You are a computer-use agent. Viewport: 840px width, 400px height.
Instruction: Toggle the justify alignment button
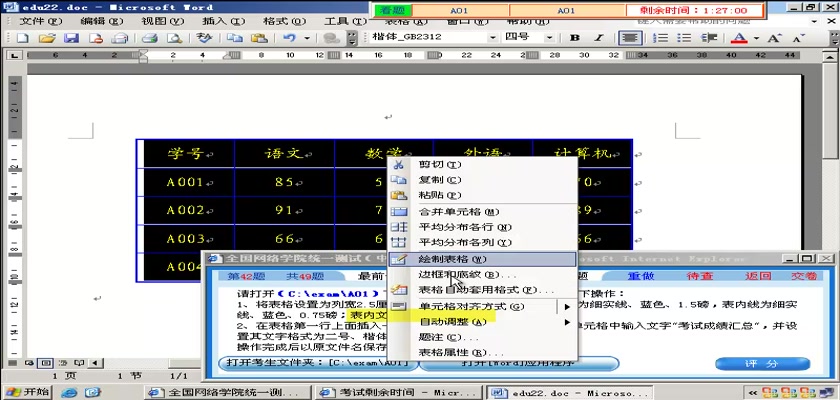click(x=630, y=38)
